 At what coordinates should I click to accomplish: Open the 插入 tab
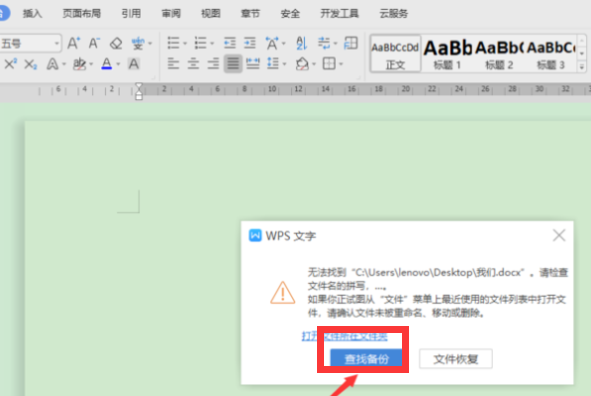32,14
